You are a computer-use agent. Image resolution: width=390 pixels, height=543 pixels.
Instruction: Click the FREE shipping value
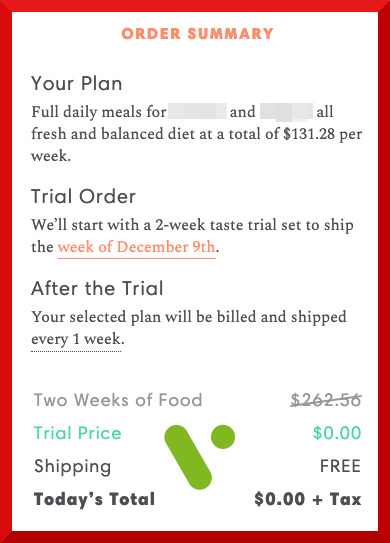(x=340, y=466)
